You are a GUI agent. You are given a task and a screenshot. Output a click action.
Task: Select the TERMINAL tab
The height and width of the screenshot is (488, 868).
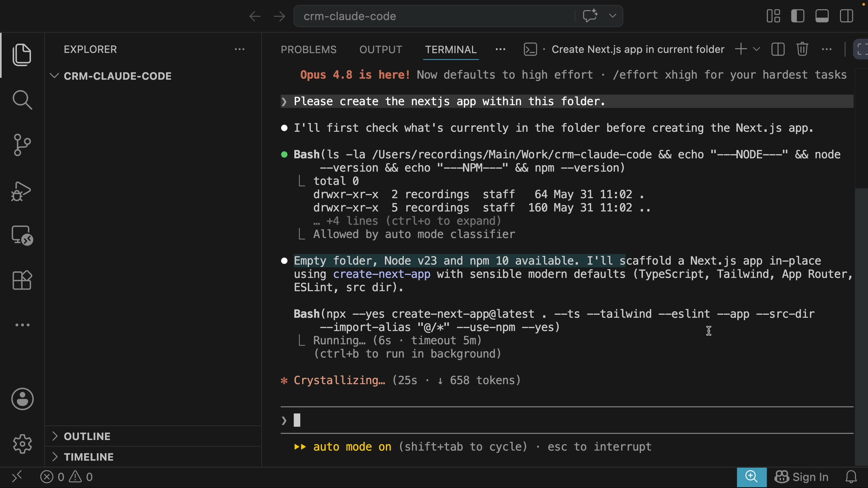[x=451, y=50]
